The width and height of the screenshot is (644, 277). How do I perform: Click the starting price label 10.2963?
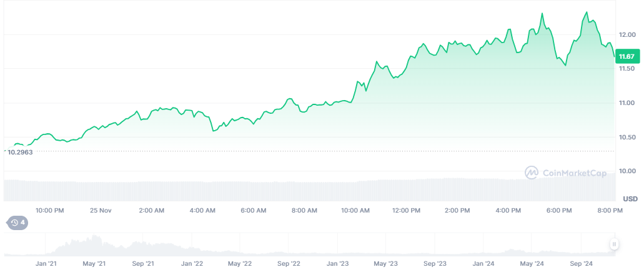[20, 152]
